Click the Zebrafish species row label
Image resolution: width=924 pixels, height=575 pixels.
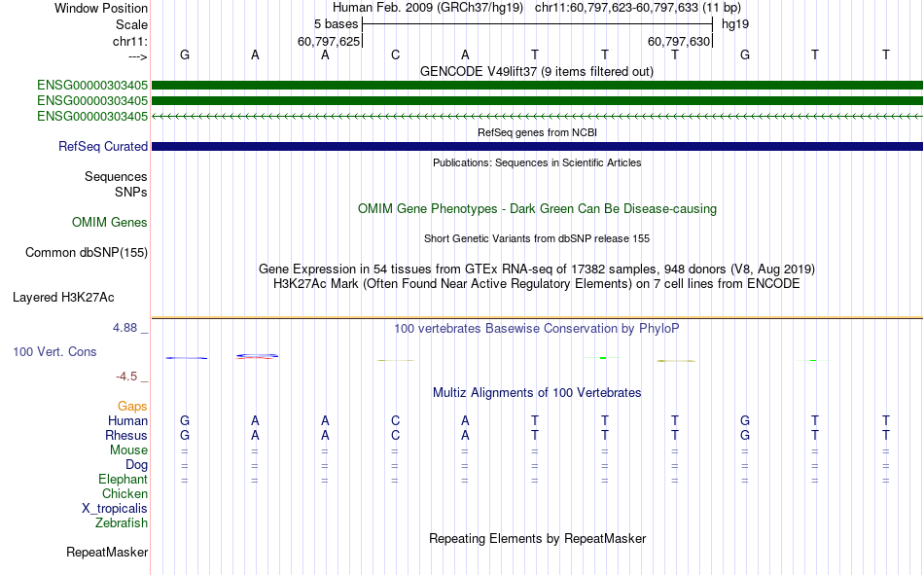point(122,522)
